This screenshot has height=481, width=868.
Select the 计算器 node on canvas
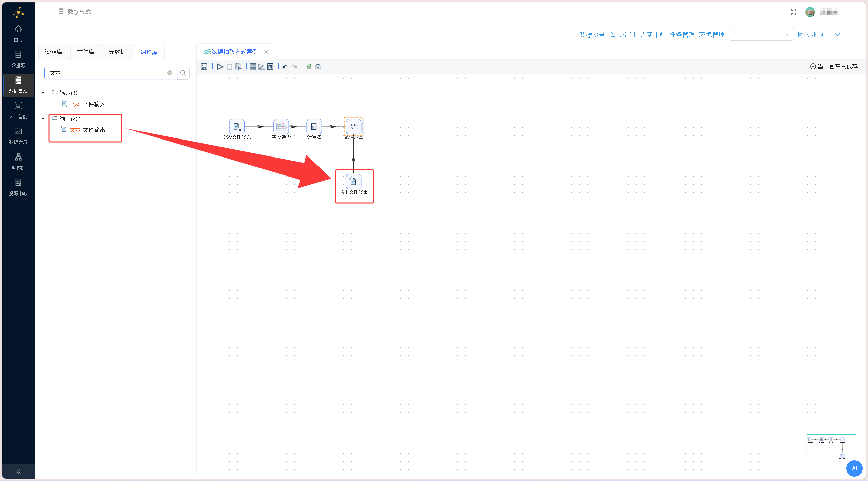(314, 127)
